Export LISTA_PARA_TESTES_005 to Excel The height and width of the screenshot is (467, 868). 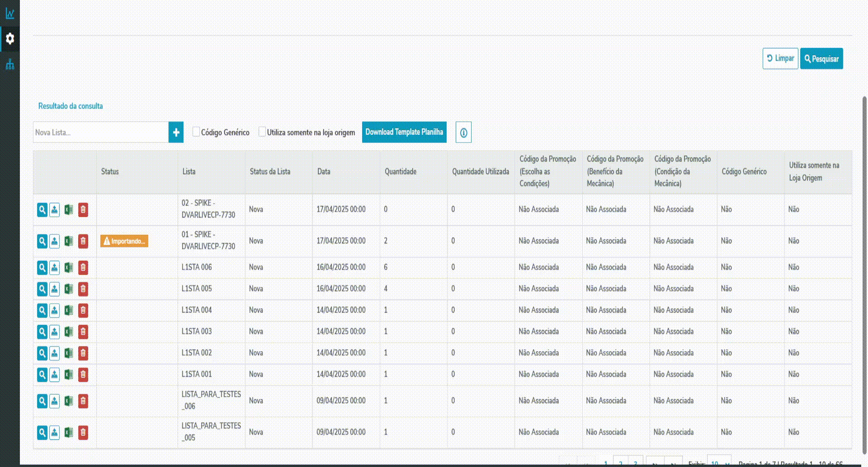pos(69,433)
